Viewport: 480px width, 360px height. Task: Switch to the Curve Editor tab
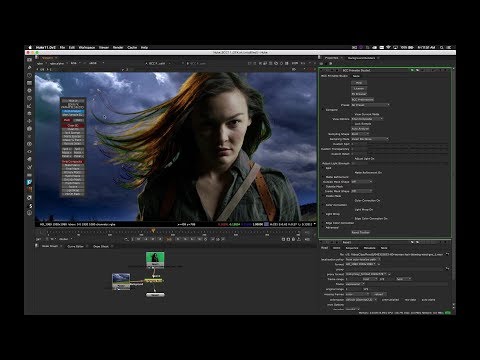point(76,246)
